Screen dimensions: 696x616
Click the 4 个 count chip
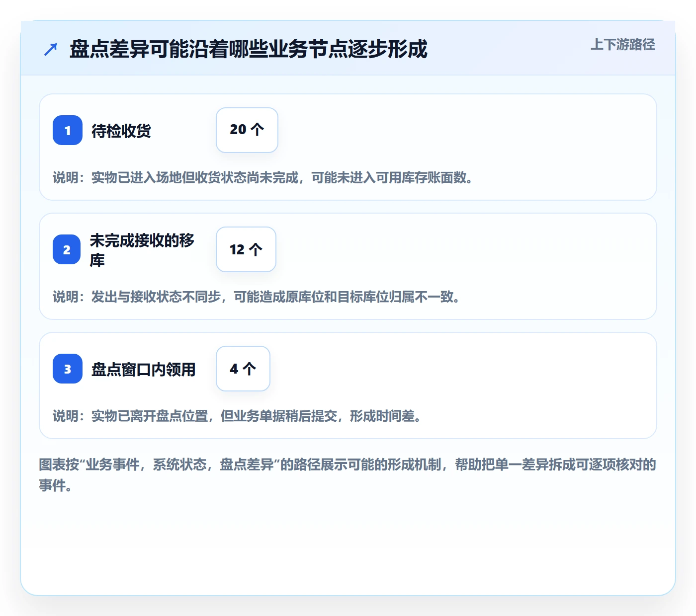point(243,369)
